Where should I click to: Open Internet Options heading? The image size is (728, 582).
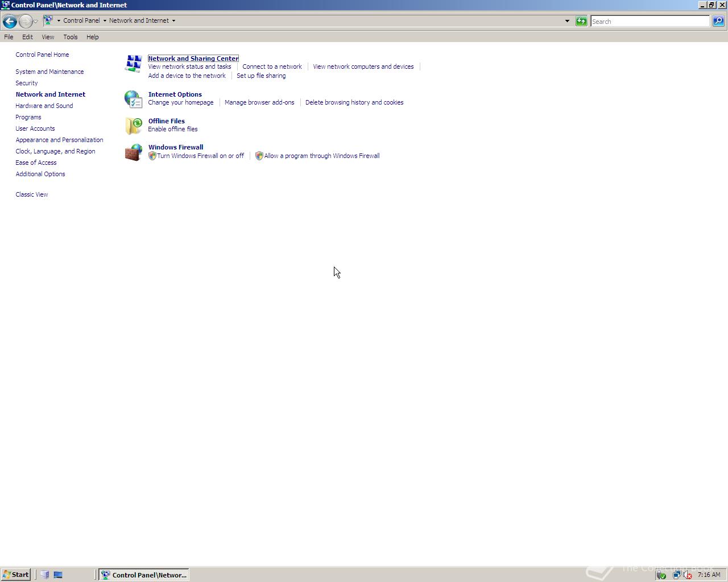(175, 94)
